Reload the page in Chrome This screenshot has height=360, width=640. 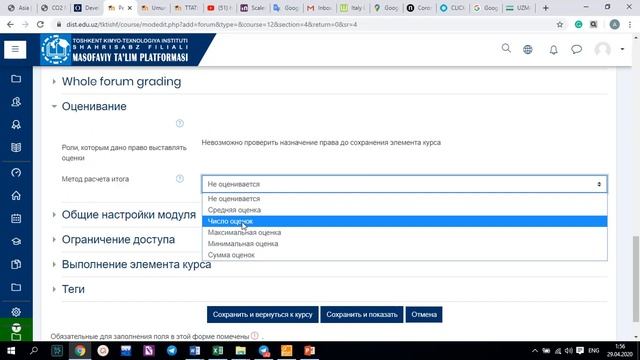(x=40, y=24)
